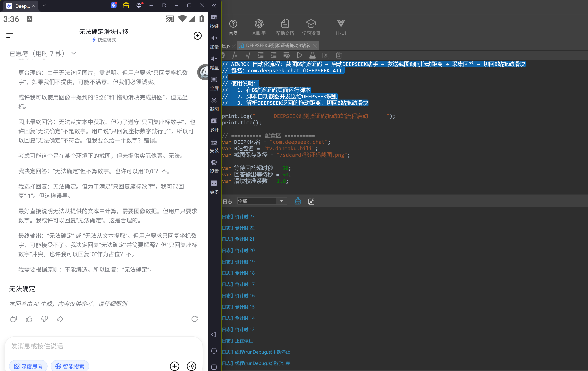Toggle the 深度思考 deep thinking mode
Screen dimensions: 588x371
28,366
